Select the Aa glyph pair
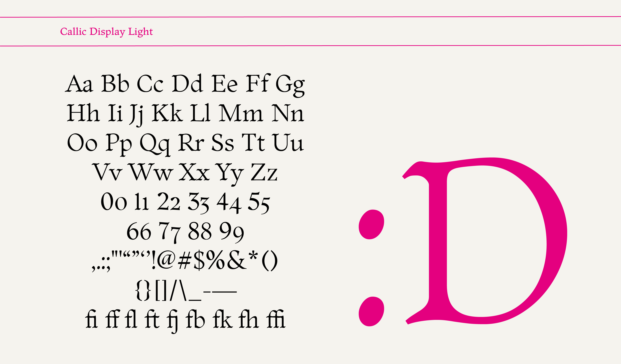Viewport: 621px width, 364px height. (x=79, y=83)
